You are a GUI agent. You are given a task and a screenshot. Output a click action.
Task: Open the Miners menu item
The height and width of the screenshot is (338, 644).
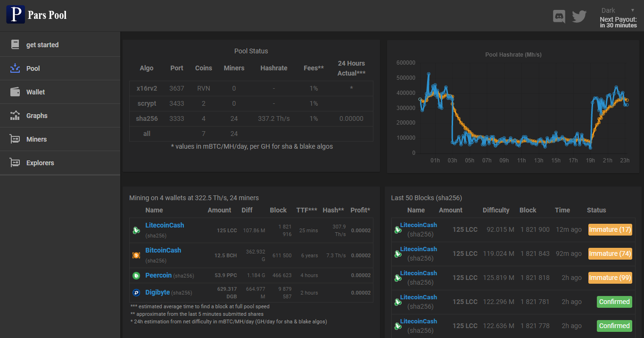coord(60,139)
